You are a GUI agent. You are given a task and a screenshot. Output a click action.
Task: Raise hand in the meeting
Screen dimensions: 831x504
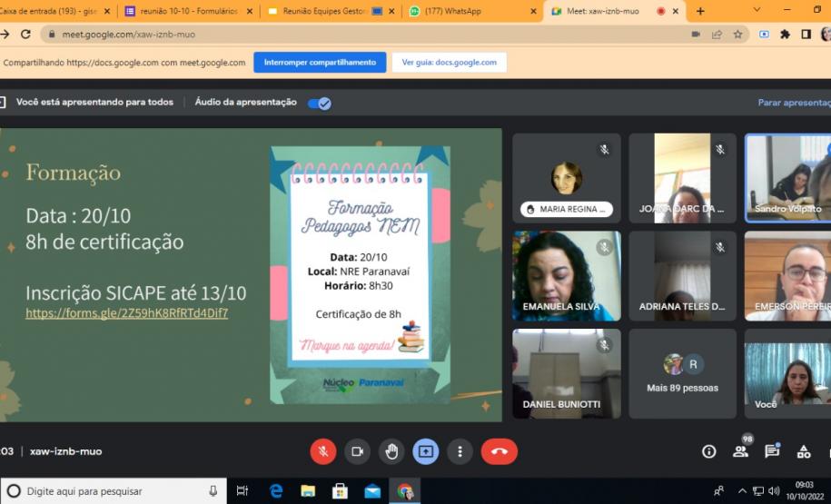pyautogui.click(x=391, y=451)
